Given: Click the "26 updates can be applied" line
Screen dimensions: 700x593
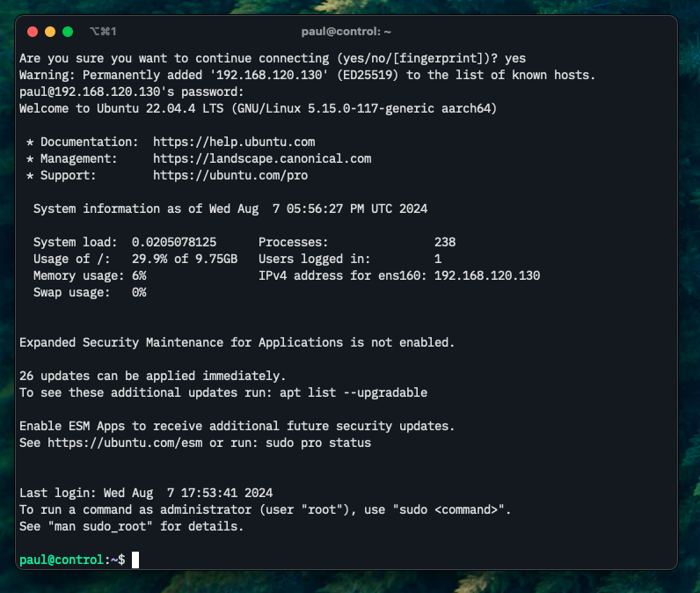Looking at the screenshot, I should [x=152, y=376].
